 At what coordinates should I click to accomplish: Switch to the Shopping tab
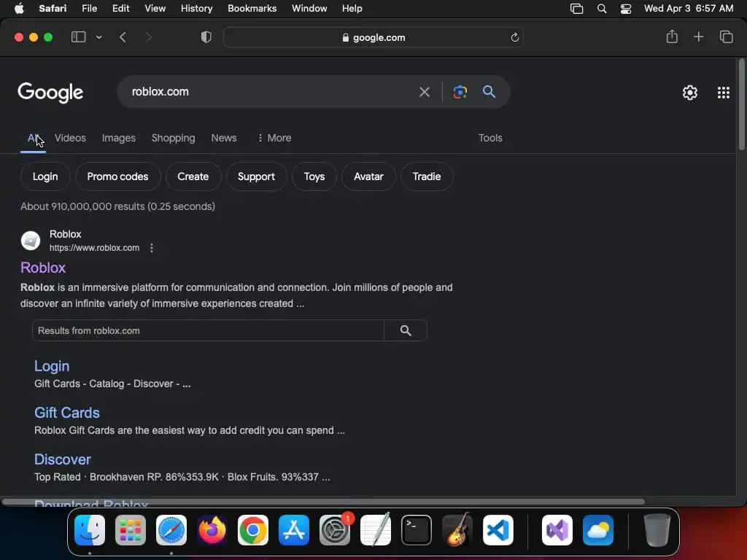tap(174, 138)
